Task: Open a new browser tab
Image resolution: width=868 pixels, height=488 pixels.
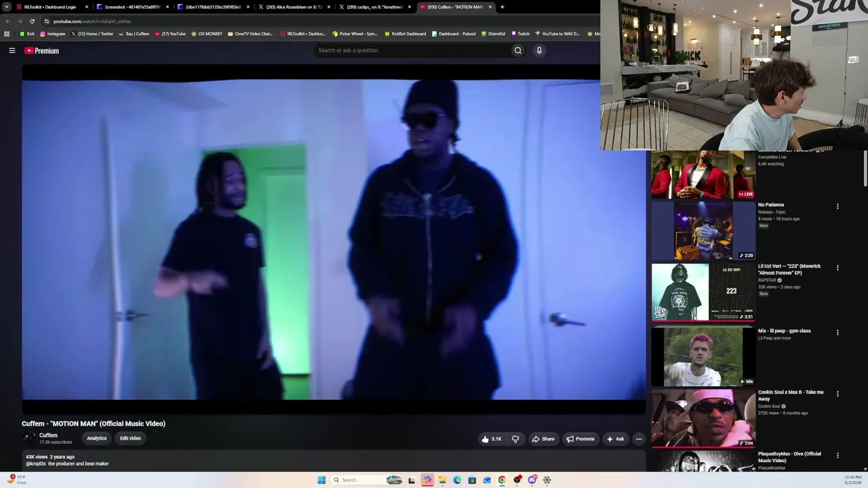Action: [502, 7]
